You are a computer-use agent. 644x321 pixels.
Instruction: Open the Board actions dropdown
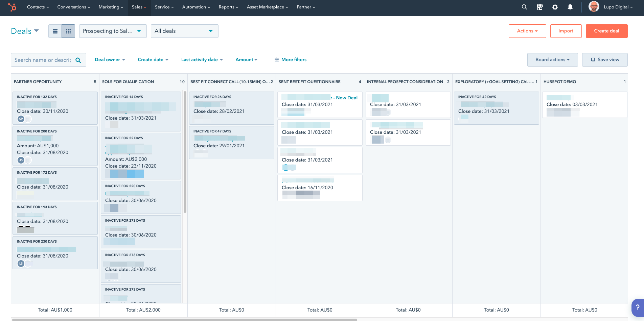point(552,59)
